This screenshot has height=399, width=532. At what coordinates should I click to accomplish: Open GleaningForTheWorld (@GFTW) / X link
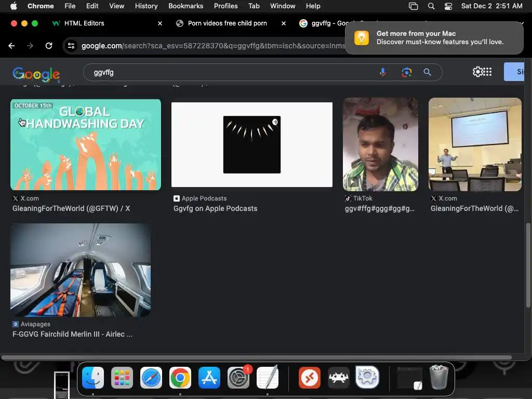[71, 208]
